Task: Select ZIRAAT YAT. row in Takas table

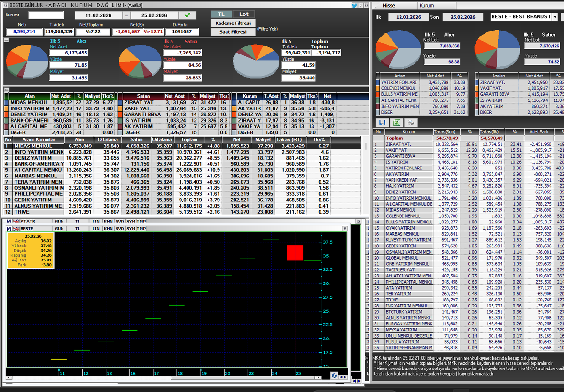Action: (468, 144)
